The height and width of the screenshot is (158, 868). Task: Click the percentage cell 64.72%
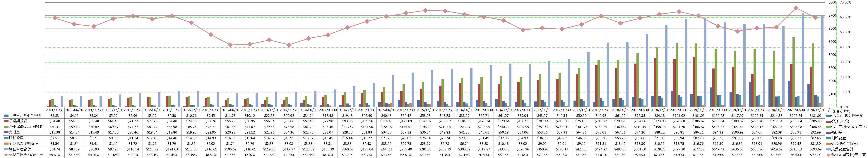tap(426, 155)
